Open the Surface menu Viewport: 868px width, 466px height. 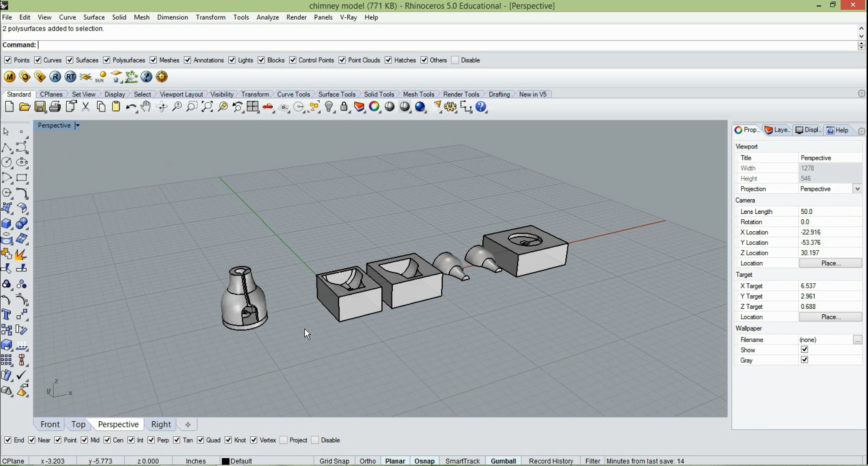(94, 17)
